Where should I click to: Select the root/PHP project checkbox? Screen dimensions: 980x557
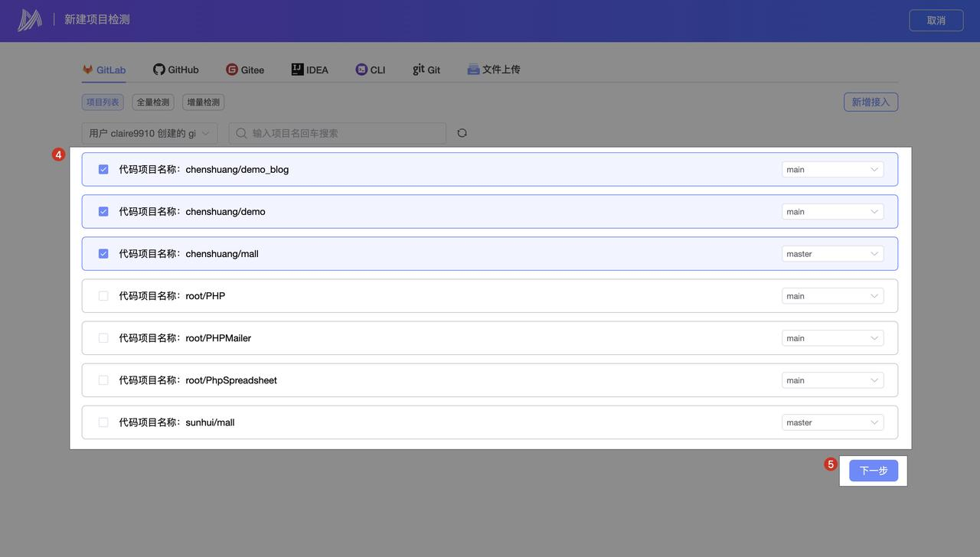coord(103,296)
